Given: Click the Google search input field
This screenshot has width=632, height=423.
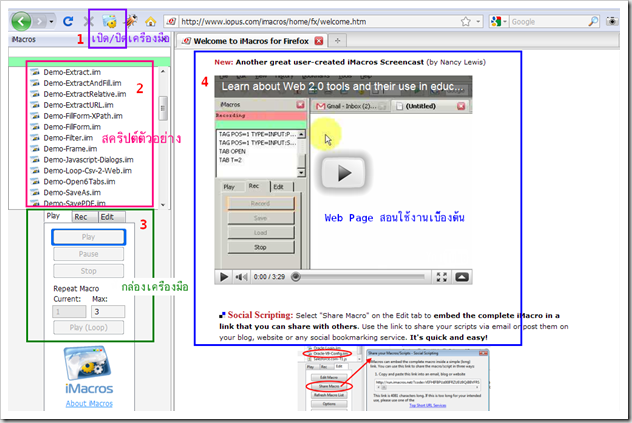Looking at the screenshot, I should pos(549,21).
